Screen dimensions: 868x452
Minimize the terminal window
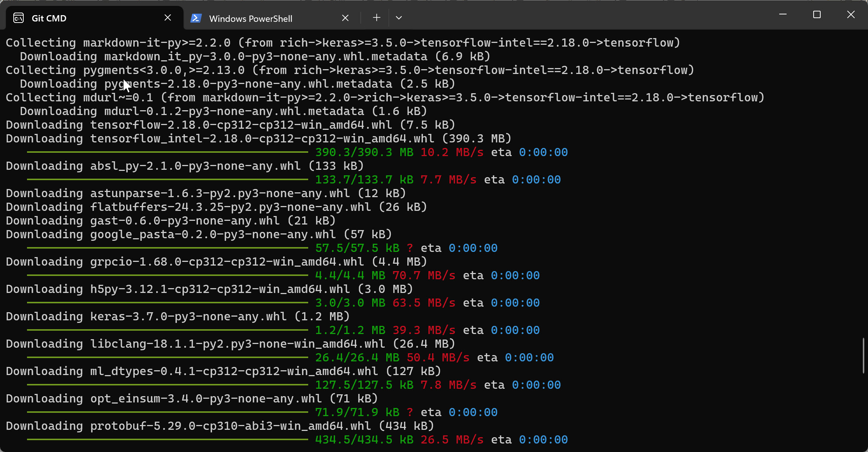click(783, 14)
